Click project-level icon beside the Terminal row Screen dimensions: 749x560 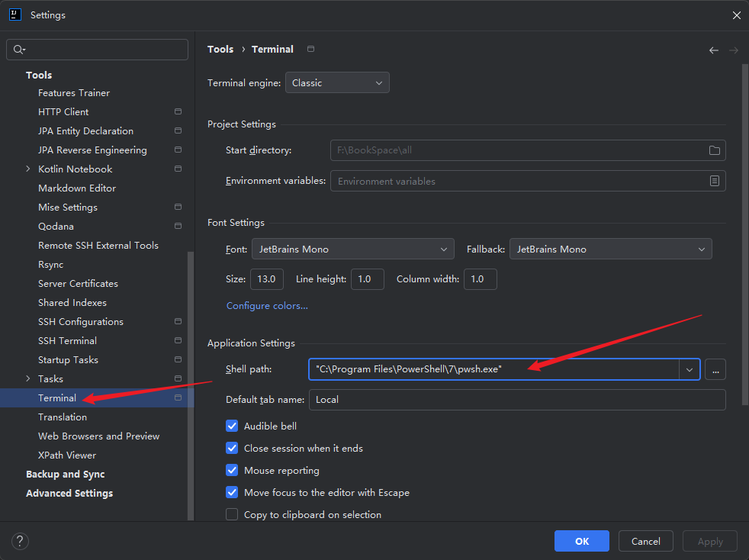click(178, 397)
